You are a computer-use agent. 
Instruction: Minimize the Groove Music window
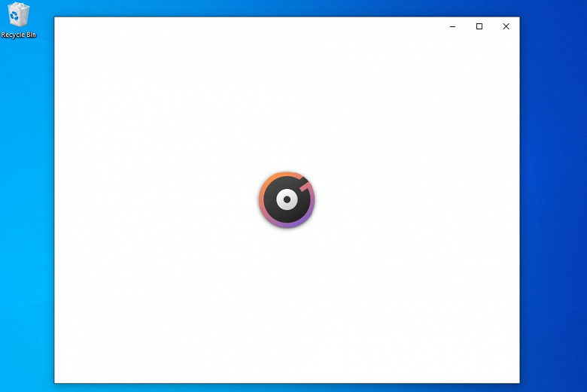pos(452,26)
